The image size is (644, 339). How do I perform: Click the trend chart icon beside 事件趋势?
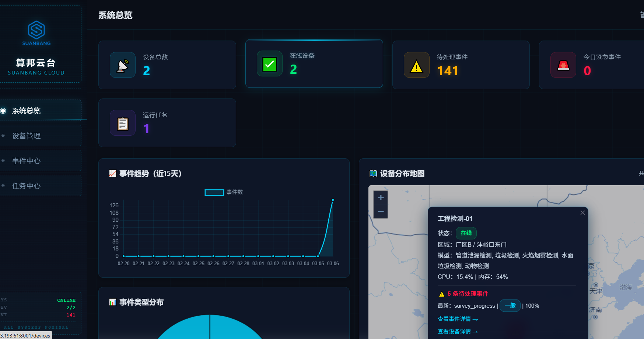click(112, 173)
